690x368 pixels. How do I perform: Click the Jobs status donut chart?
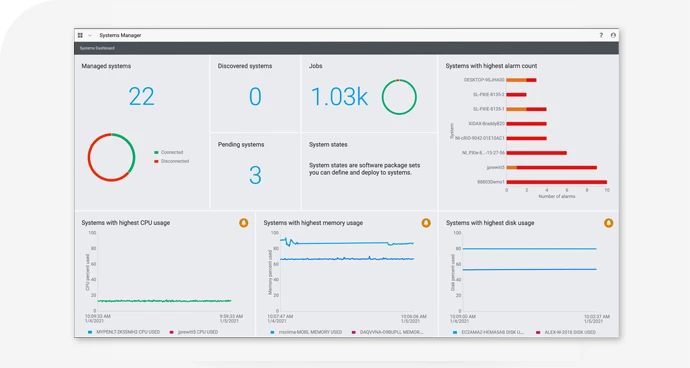[399, 97]
